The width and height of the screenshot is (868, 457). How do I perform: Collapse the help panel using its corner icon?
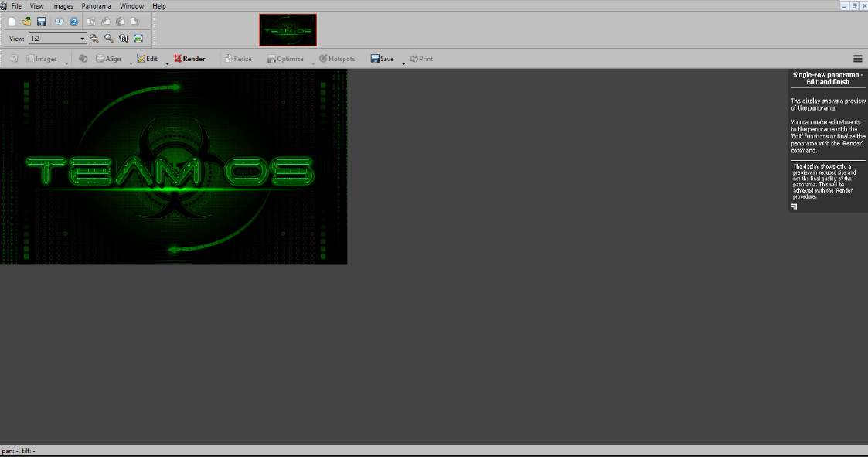795,206
